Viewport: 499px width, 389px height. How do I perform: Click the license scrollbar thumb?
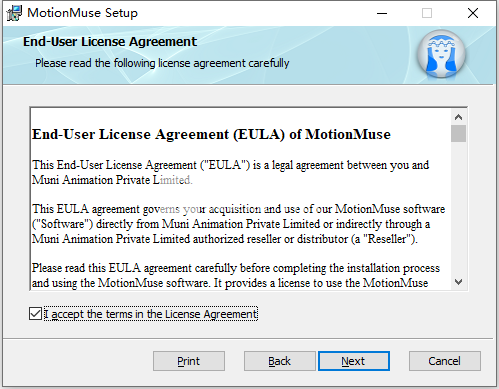[x=458, y=133]
